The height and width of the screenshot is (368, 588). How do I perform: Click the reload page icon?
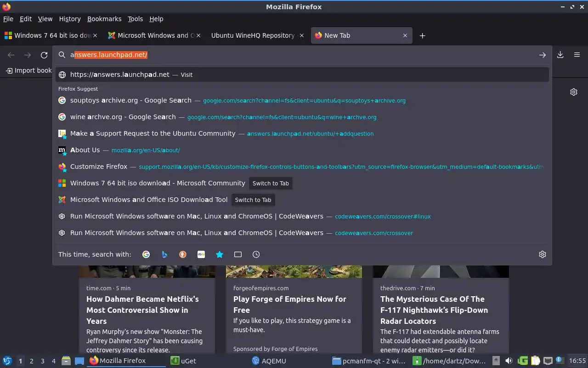pos(44,55)
